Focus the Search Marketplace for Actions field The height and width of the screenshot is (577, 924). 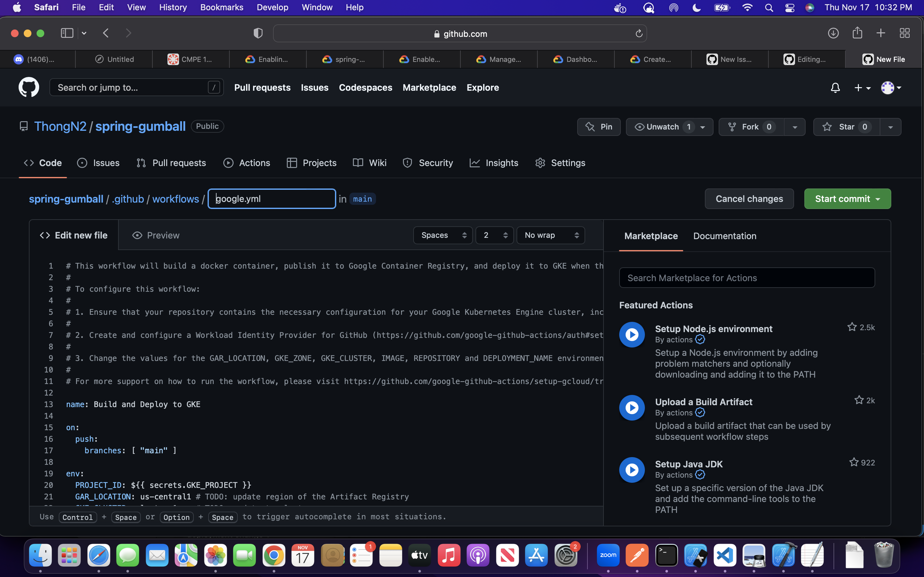click(x=747, y=278)
